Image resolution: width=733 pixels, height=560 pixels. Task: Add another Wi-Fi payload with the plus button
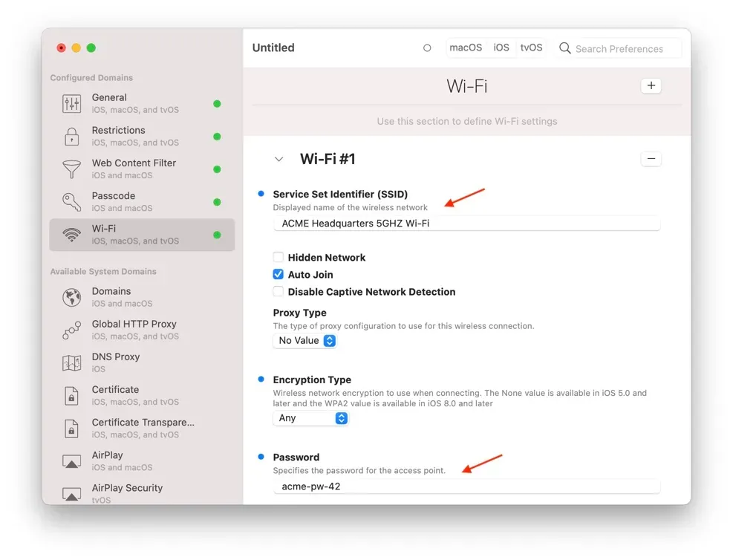651,85
